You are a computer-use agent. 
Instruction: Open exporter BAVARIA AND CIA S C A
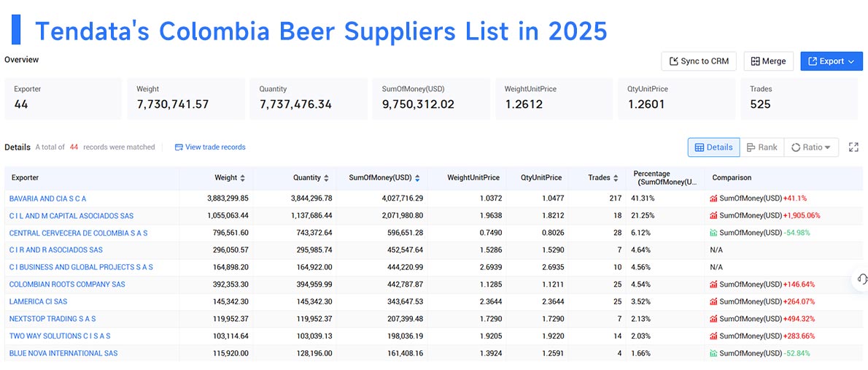pos(47,199)
